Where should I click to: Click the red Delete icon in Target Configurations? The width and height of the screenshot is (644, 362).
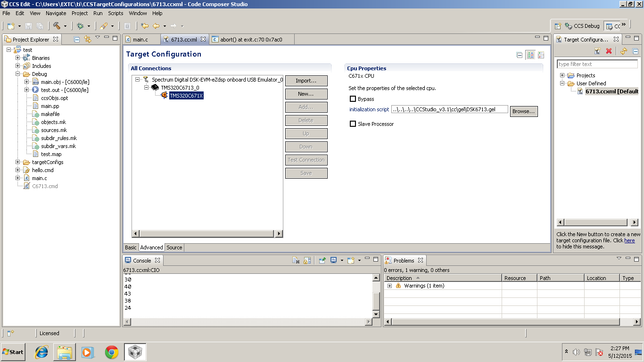click(609, 51)
